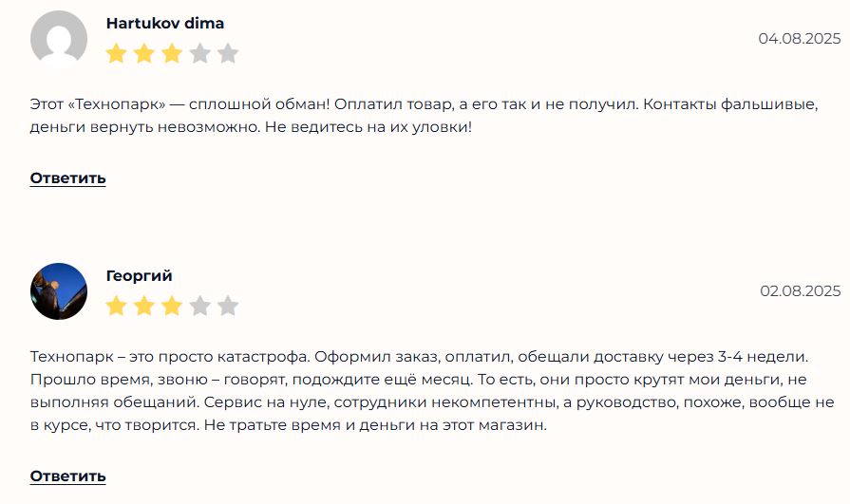Click fifth gray star in Hartukov's rating
The width and height of the screenshot is (850, 504).
(x=228, y=53)
